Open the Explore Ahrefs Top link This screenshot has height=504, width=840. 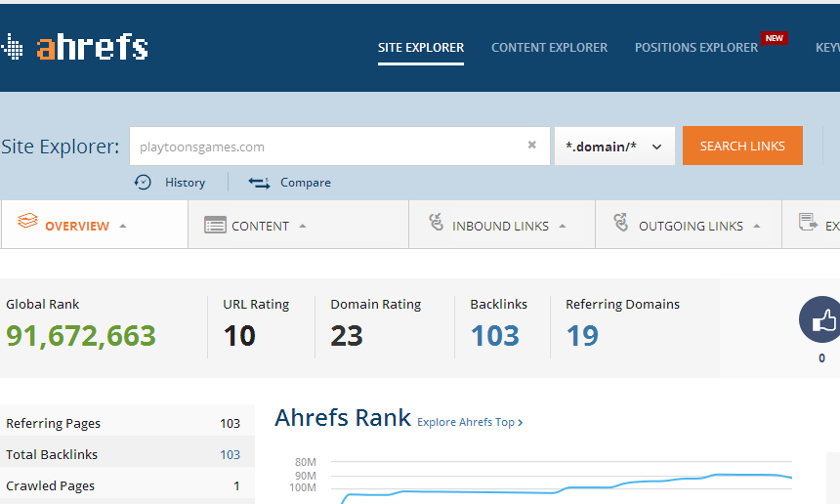pos(470,422)
